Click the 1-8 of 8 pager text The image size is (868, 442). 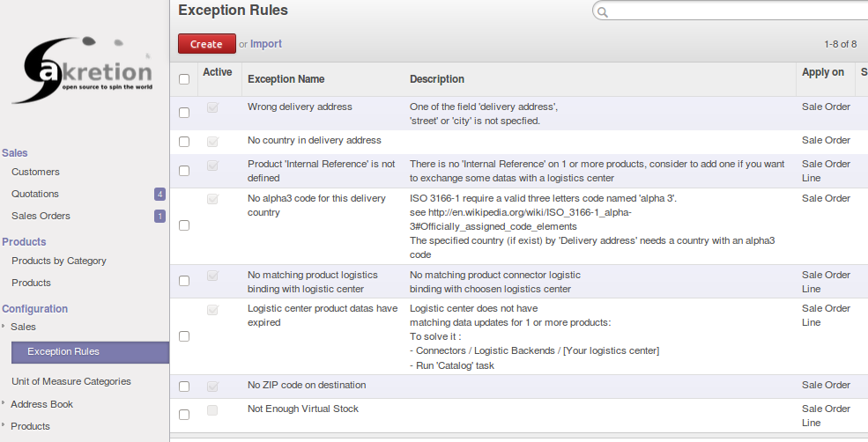coord(841,44)
